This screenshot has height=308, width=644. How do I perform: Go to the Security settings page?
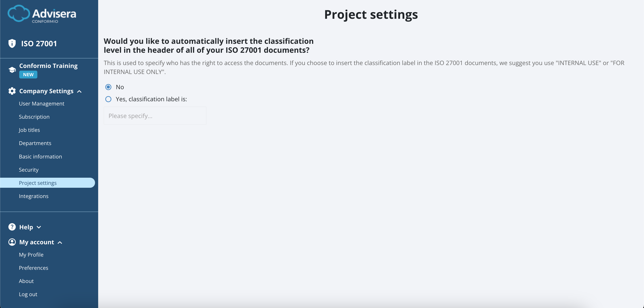[x=28, y=170]
